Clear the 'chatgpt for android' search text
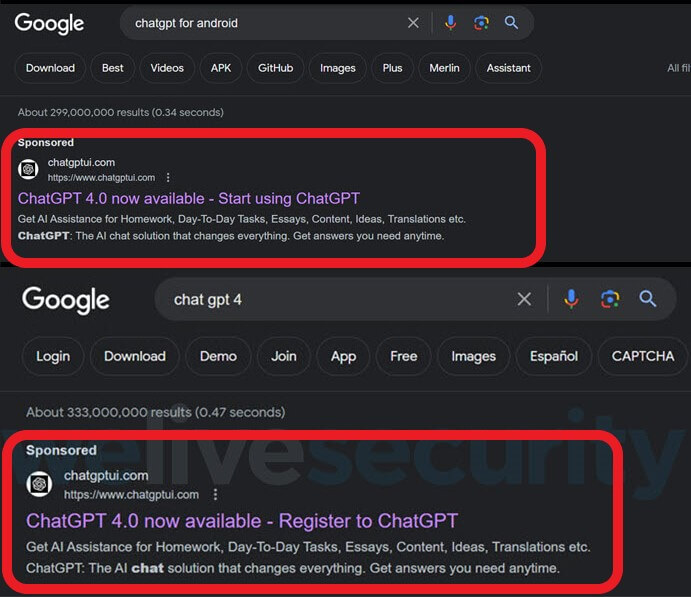Viewport: 691px width, 597px height. pos(413,22)
